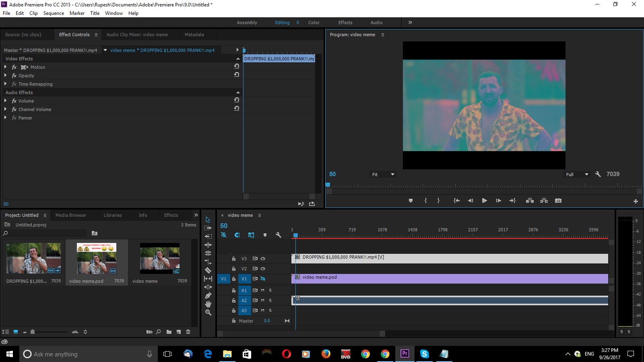Open the Master clip dropdown arrow
644x362 pixels.
(x=105, y=50)
